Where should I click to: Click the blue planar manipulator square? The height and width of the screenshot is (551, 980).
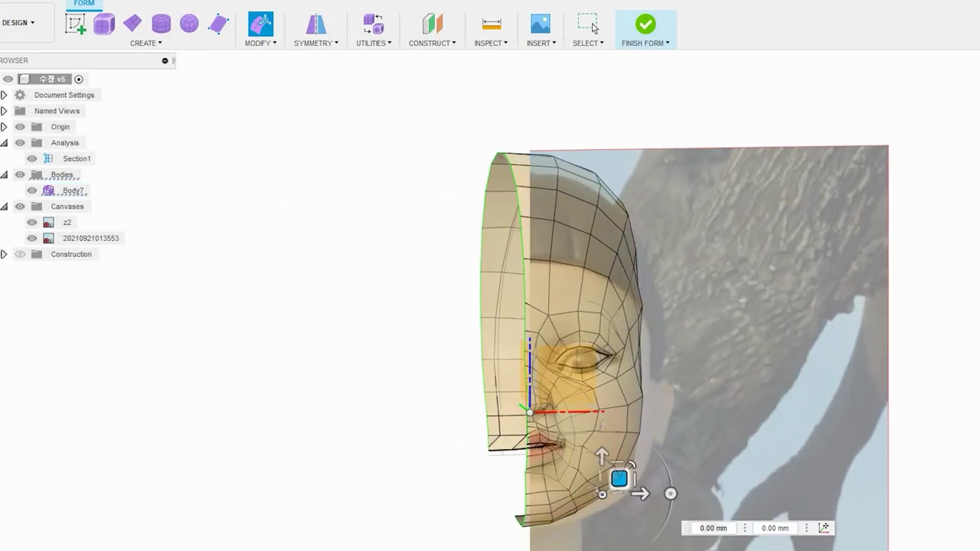pyautogui.click(x=619, y=479)
